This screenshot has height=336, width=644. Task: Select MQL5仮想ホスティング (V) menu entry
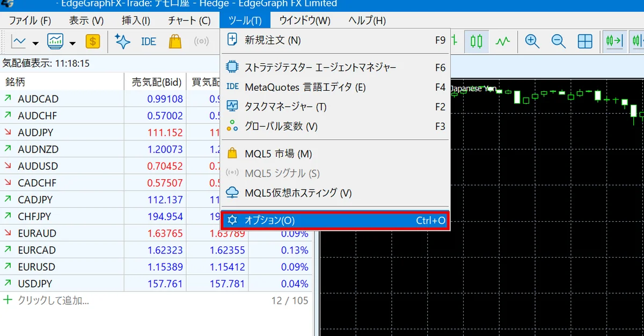336,192
